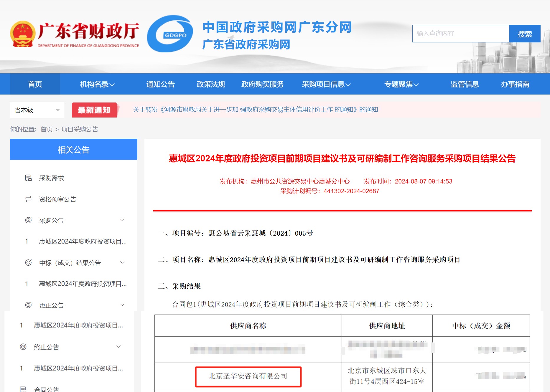Screen dimensions: 550x392
Task: Click the 采购需求 document icon
Action: [28, 178]
